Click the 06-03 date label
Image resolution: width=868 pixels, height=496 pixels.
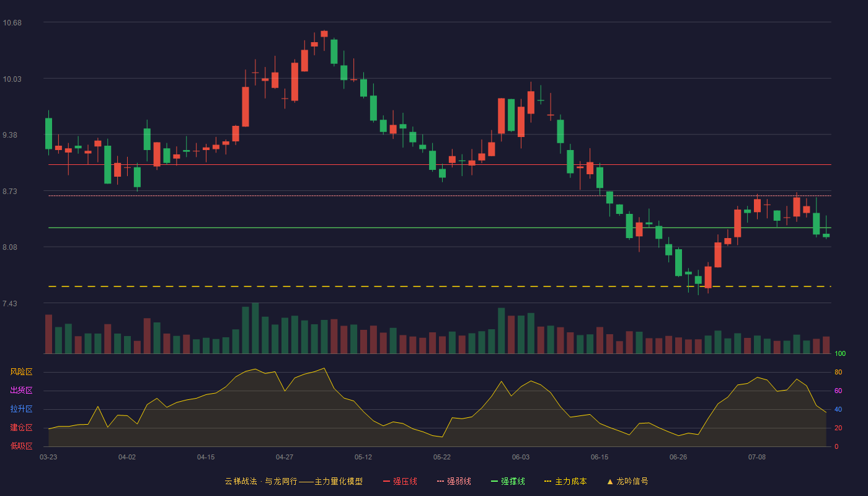(521, 457)
